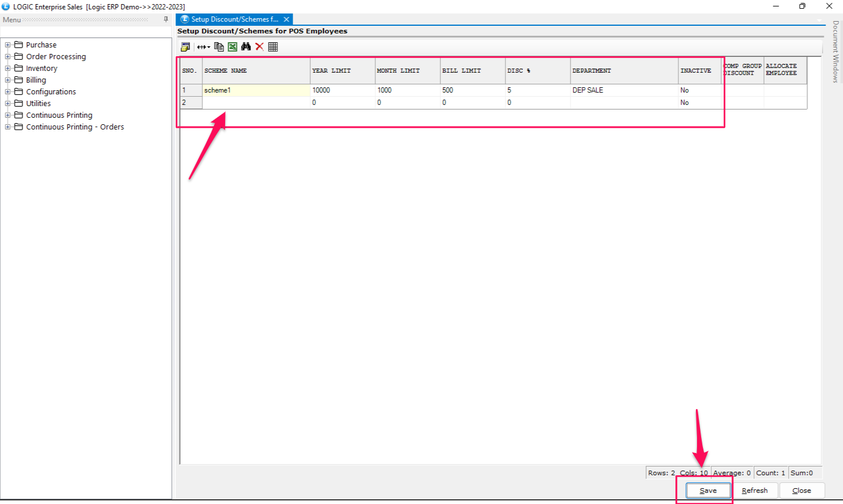Click the Close button at bottom right
Viewport: 843px width, 504px height.
coord(801,491)
